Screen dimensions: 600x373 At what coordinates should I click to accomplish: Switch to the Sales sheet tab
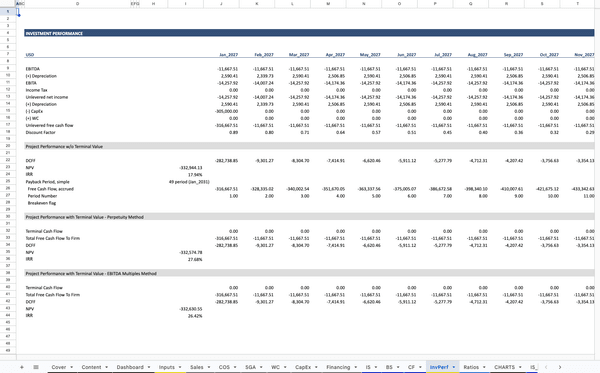[x=197, y=367]
